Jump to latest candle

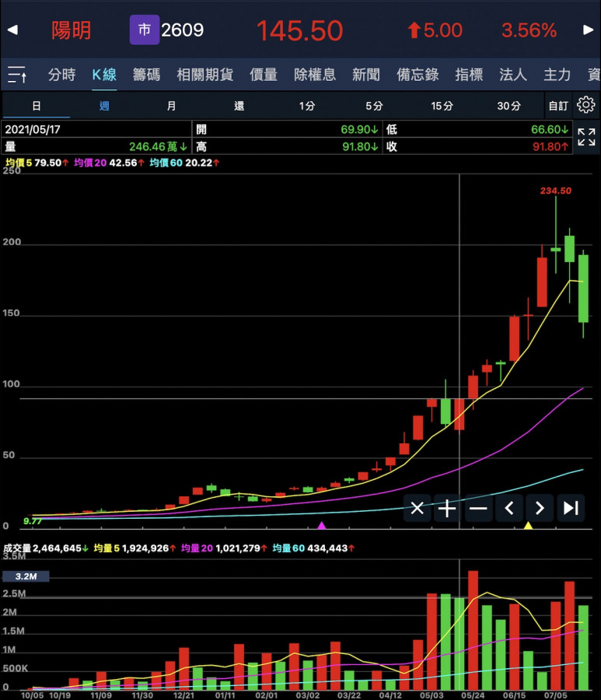tap(571, 509)
